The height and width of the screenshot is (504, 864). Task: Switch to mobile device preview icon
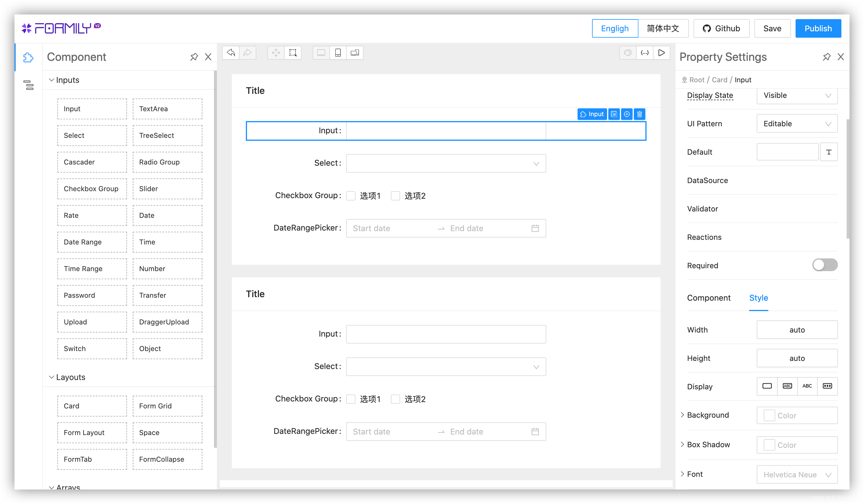coord(338,53)
